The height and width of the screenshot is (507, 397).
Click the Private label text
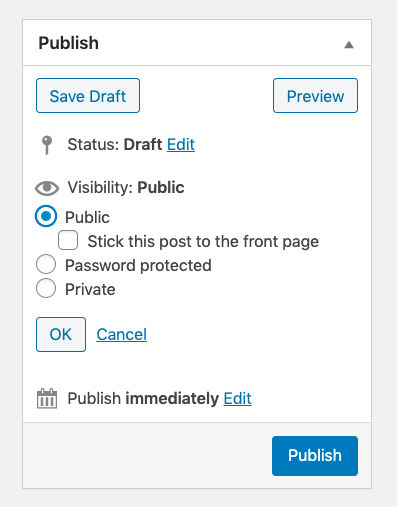[90, 289]
